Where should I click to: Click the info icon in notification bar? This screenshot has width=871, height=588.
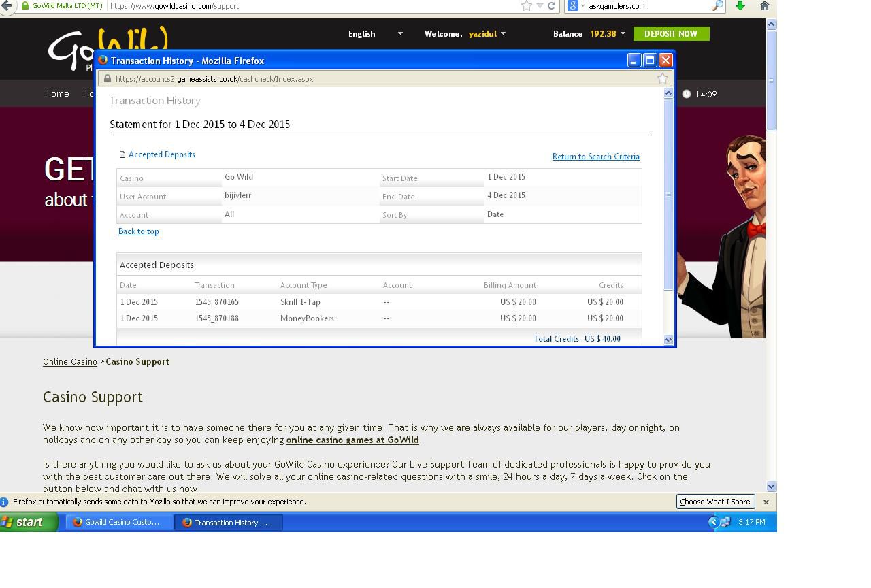[4, 502]
